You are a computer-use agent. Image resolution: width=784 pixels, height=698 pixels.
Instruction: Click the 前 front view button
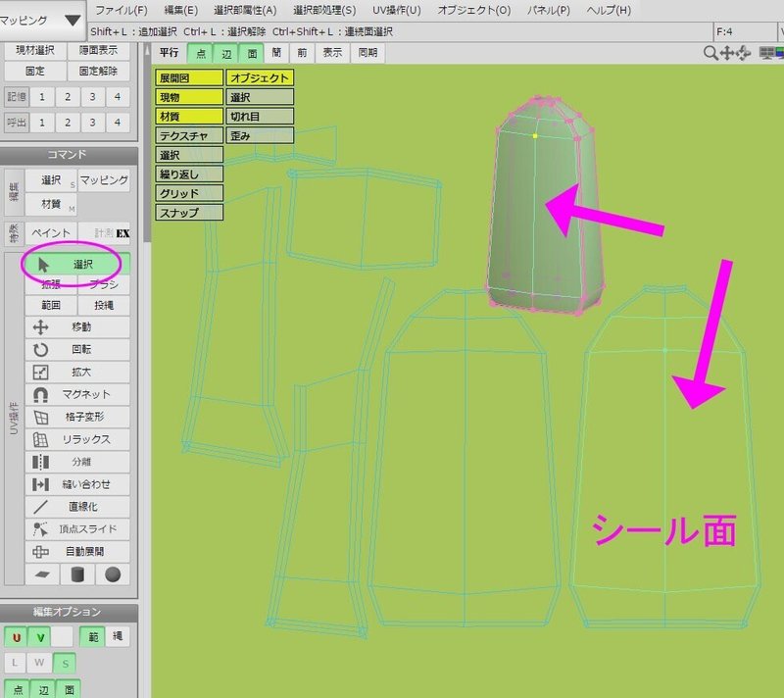tap(302, 53)
